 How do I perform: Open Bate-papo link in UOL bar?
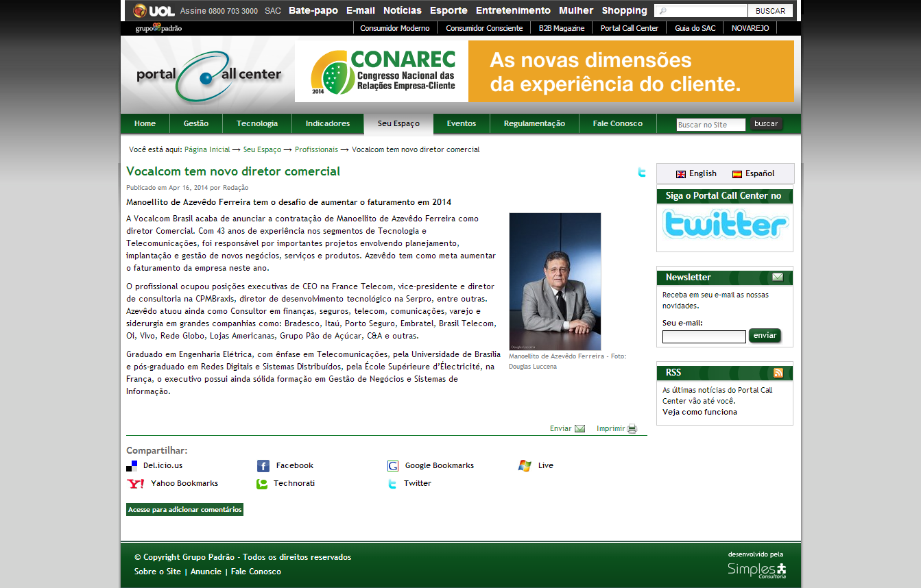click(313, 10)
